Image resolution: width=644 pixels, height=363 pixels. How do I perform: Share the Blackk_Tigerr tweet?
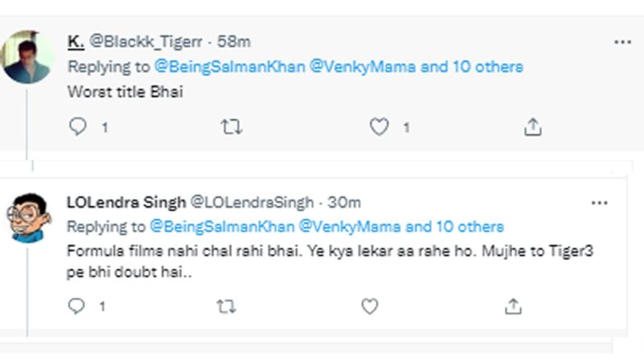[533, 128]
